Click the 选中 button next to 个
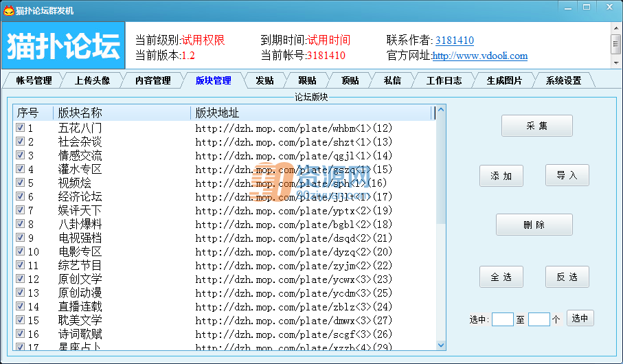623x364 pixels. point(580,318)
